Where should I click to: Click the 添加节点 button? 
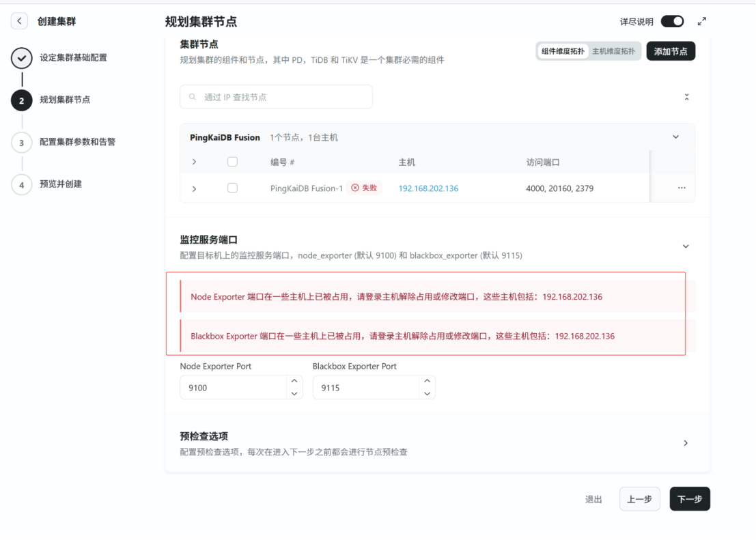(670, 51)
